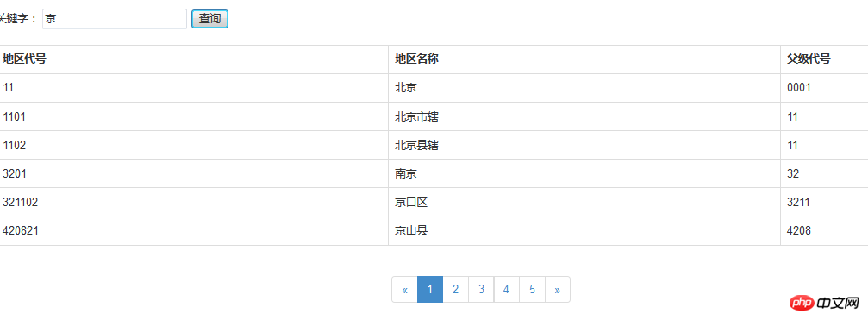Jump to page 4 of results
Image resolution: width=868 pixels, height=320 pixels.
coord(507,290)
